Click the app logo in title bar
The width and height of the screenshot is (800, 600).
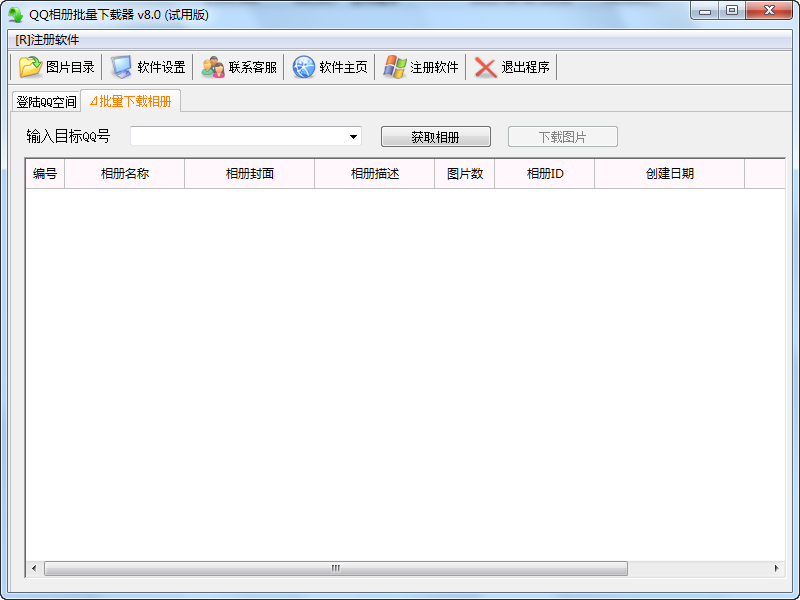tap(15, 14)
